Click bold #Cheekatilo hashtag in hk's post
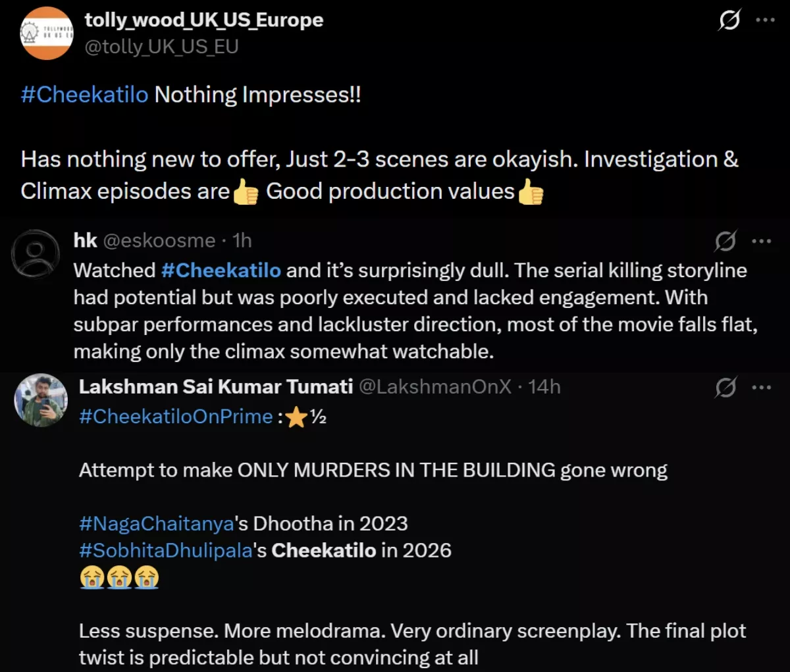The height and width of the screenshot is (672, 790). click(221, 271)
